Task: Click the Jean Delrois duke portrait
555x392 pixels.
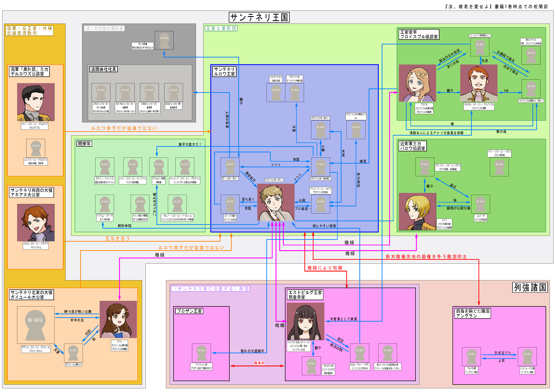Action: click(36, 102)
